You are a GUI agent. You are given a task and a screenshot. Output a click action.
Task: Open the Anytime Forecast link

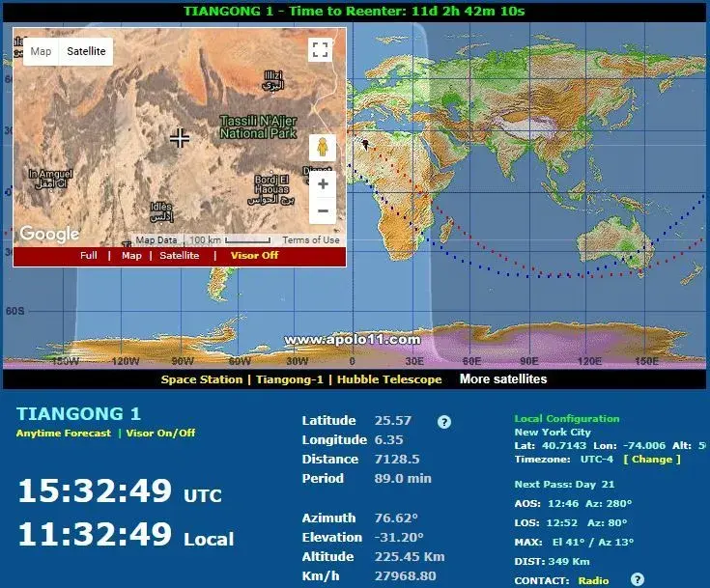click(63, 433)
